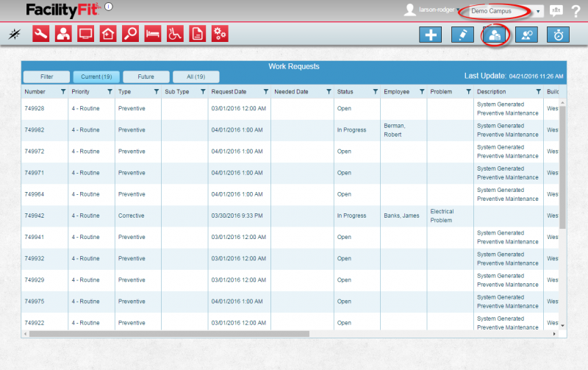The image size is (588, 370).
Task: Click the 'Corrective' type cell
Action: pyautogui.click(x=132, y=216)
